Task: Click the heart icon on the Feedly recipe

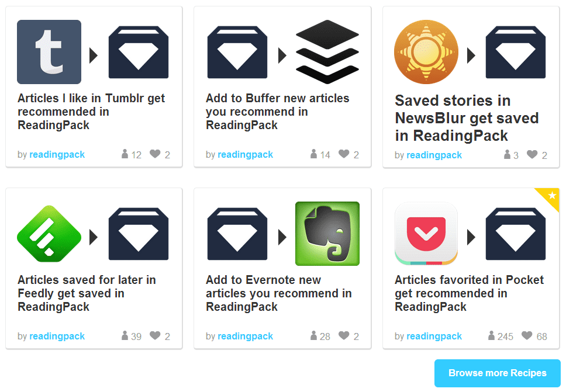Action: (x=155, y=336)
